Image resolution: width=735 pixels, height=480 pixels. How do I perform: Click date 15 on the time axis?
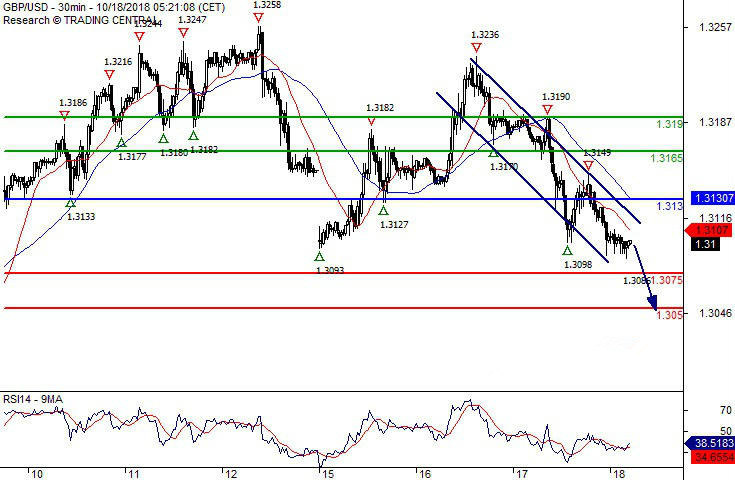328,474
